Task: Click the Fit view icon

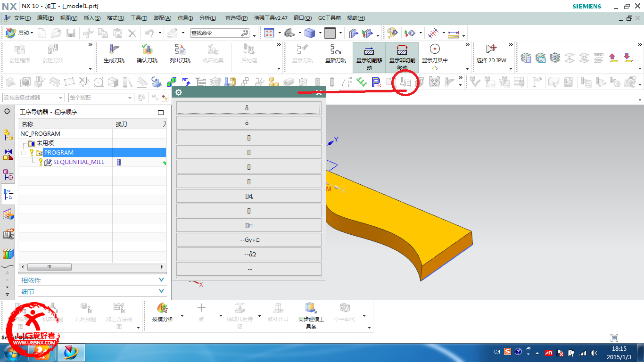Action: pos(269,33)
